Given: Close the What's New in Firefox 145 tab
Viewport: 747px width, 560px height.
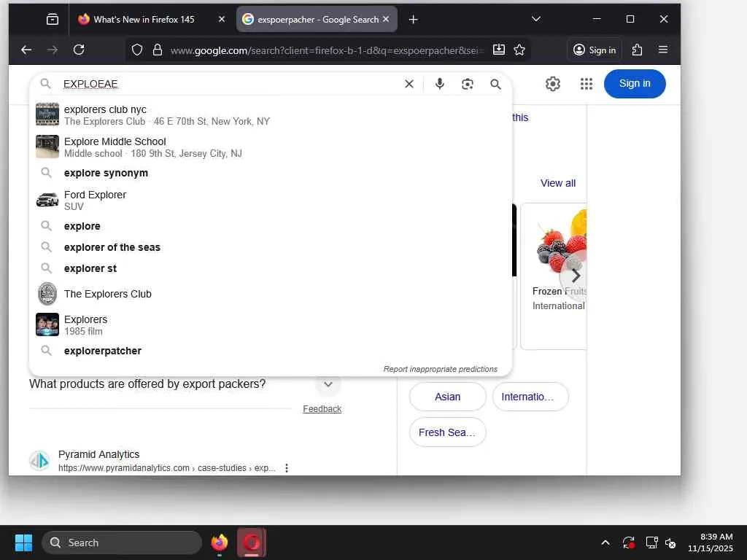Looking at the screenshot, I should point(222,20).
